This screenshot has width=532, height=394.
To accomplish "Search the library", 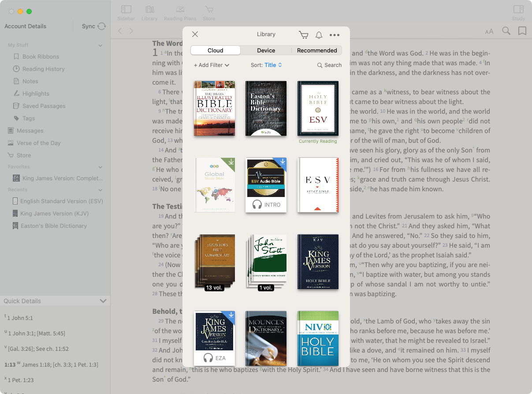I will tap(329, 65).
